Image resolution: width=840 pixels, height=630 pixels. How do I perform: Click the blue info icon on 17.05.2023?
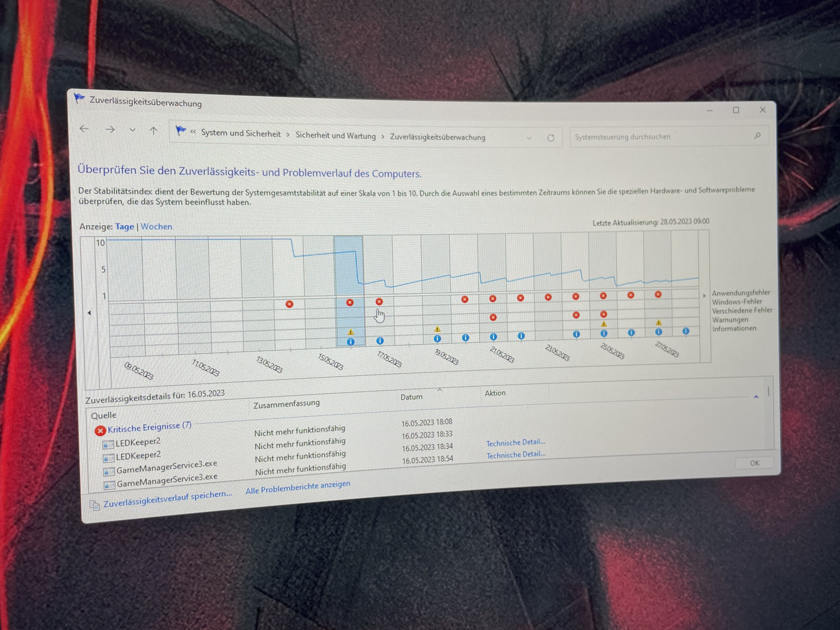(x=380, y=341)
